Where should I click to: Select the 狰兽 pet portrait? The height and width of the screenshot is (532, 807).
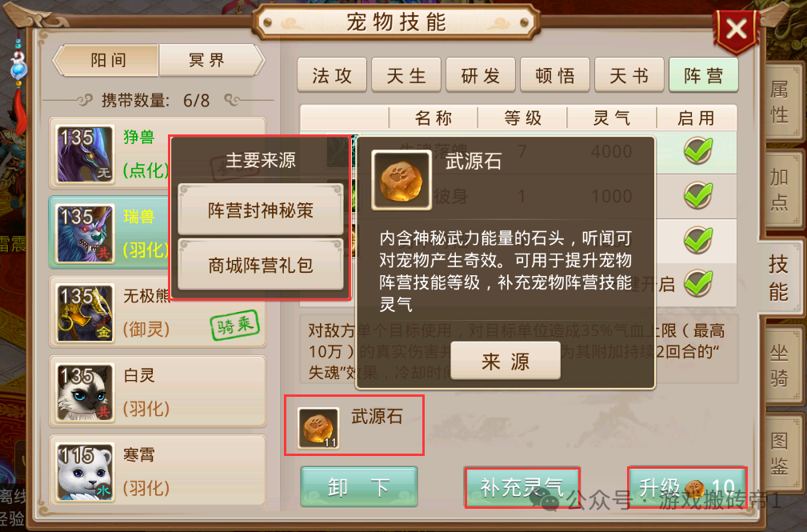[x=85, y=154]
